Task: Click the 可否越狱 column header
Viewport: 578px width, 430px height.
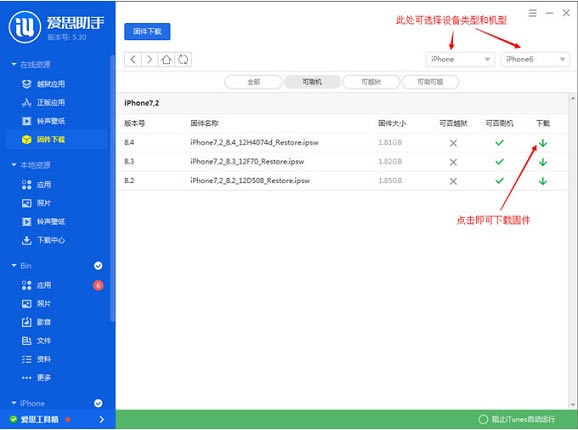Action: point(453,123)
